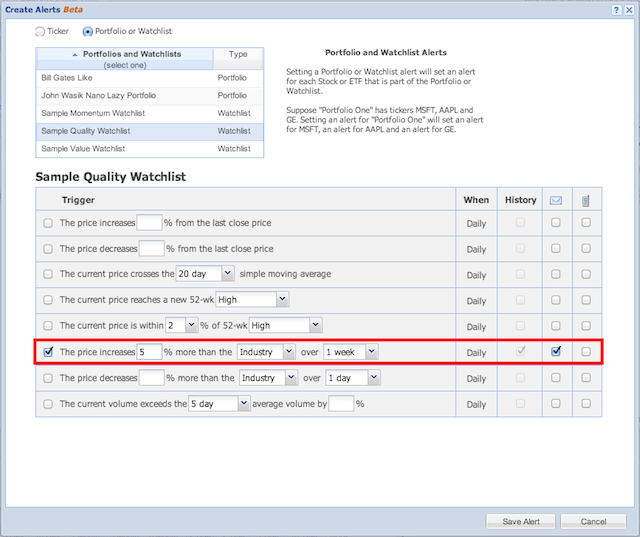Click percent field for price decreases from last close
The image size is (640, 537).
point(151,249)
